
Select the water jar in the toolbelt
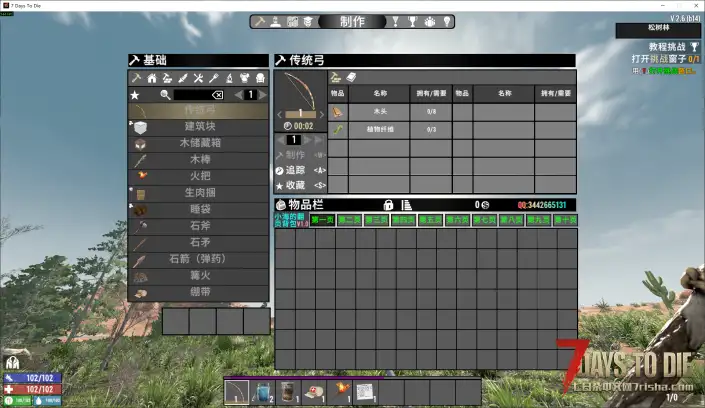click(263, 392)
